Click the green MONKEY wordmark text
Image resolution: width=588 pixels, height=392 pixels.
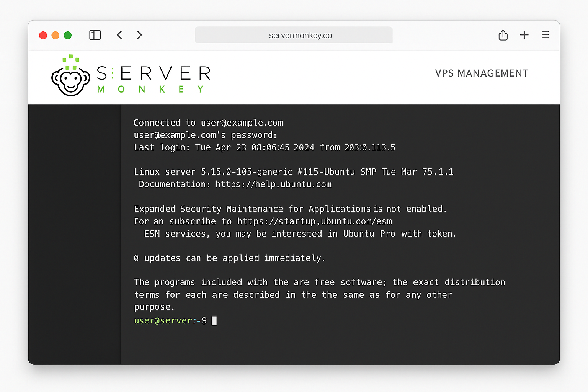point(150,89)
